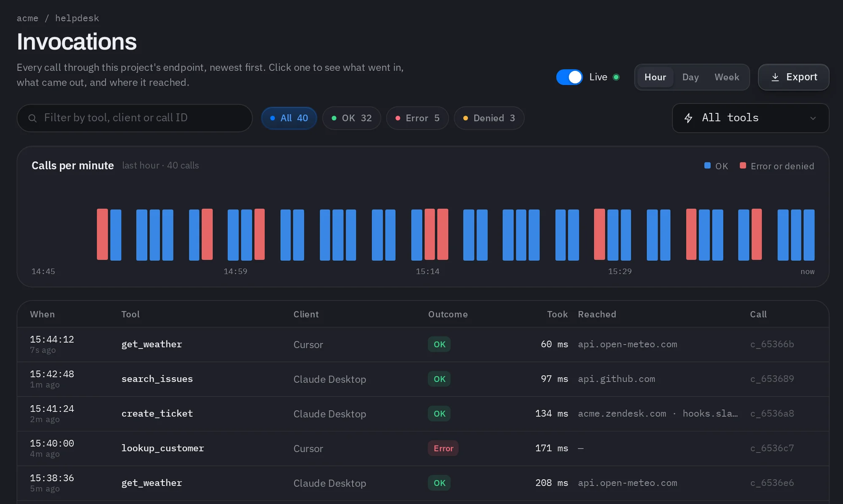The width and height of the screenshot is (843, 504).
Task: Filter by Denied 3 outcomes
Action: [489, 118]
